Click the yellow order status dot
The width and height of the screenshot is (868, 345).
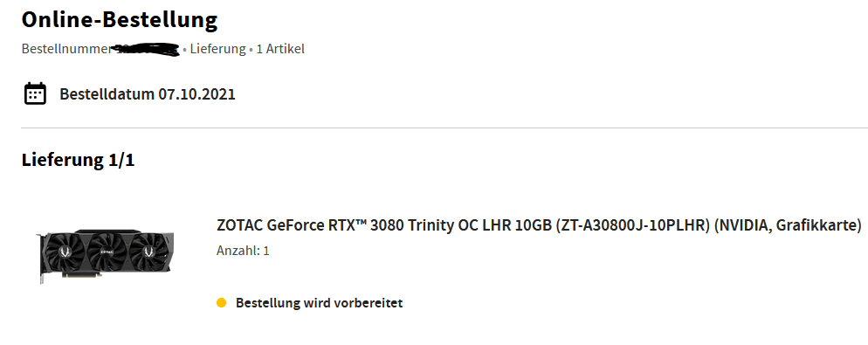point(222,303)
